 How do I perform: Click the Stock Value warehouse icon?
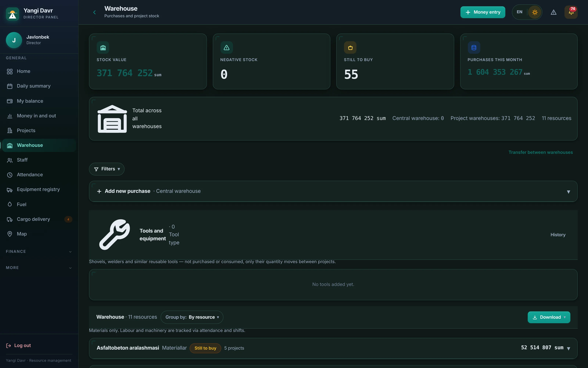[103, 47]
